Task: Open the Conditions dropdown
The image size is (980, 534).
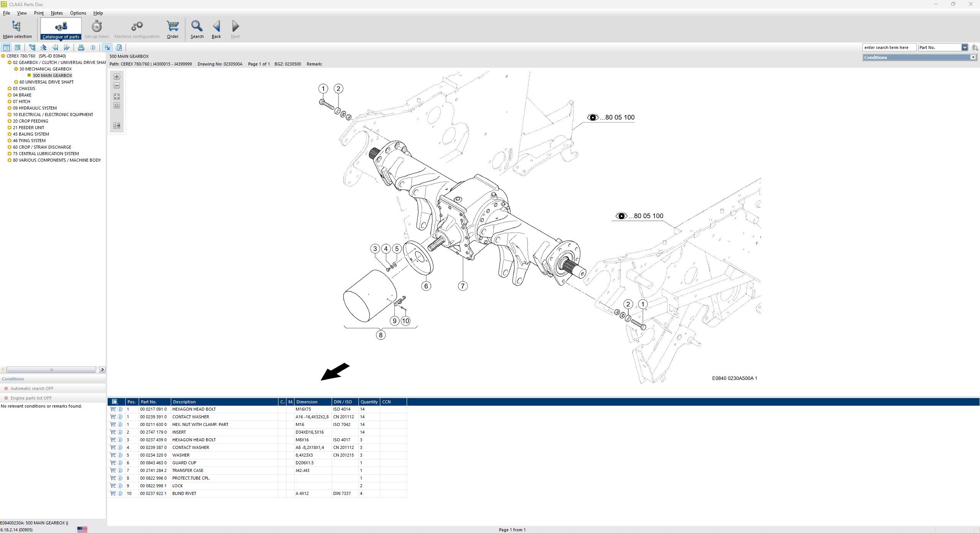Action: coord(973,57)
